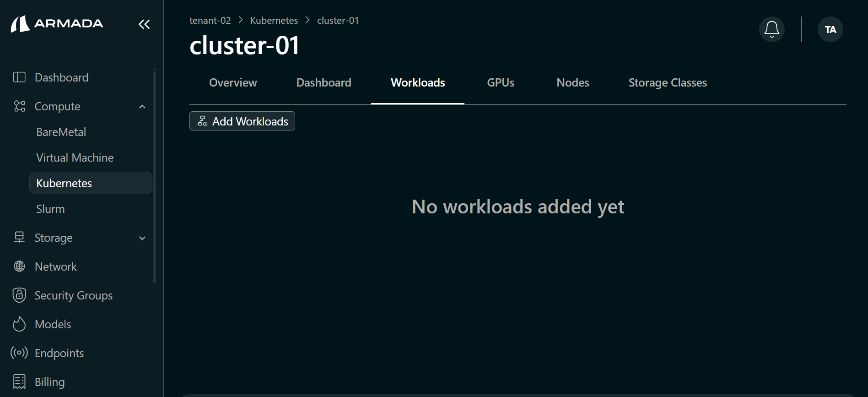Click cluster-01 breadcrumb

pyautogui.click(x=338, y=21)
